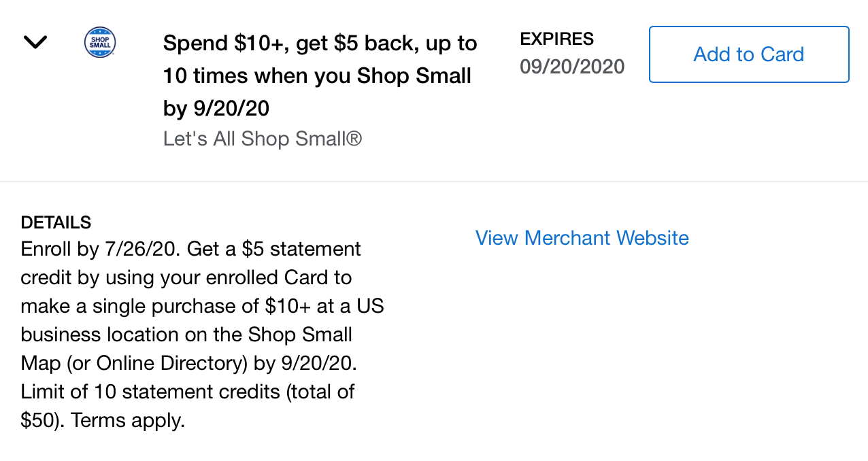Click the 09/20/2020 expiration date
The height and width of the screenshot is (461, 868).
pos(571,67)
